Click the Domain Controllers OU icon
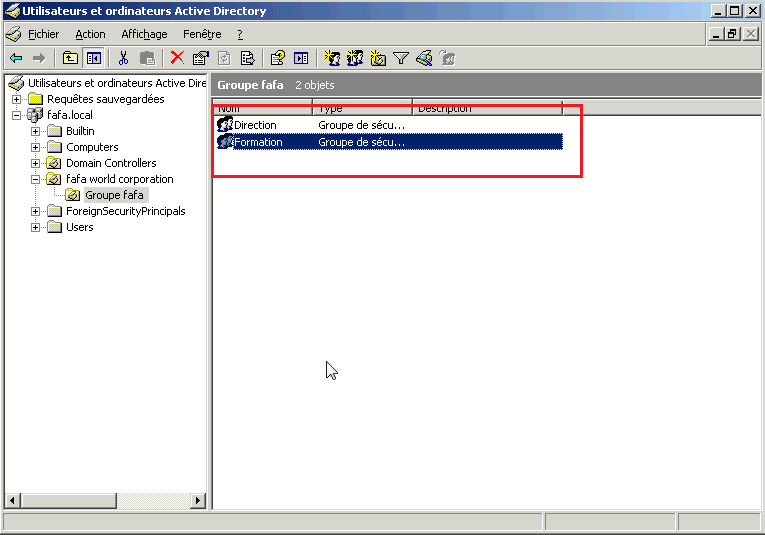The height and width of the screenshot is (535, 765). 54,163
